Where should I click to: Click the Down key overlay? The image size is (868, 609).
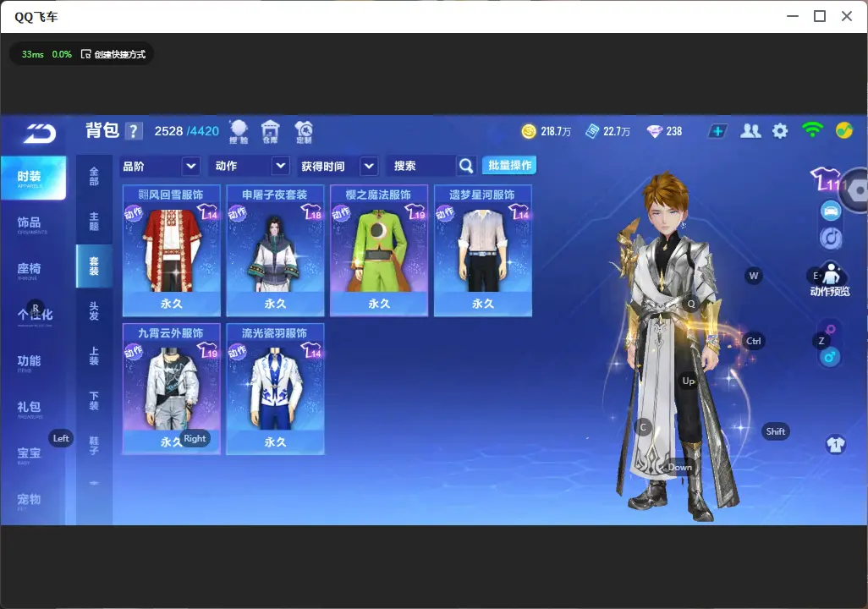[680, 467]
